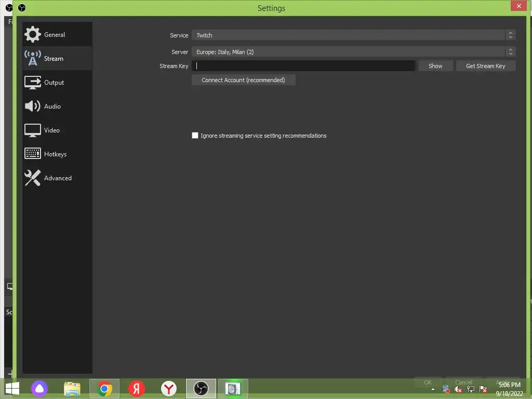Show hidden system tray icons
Viewport: 532px width, 399px height.
point(433,389)
